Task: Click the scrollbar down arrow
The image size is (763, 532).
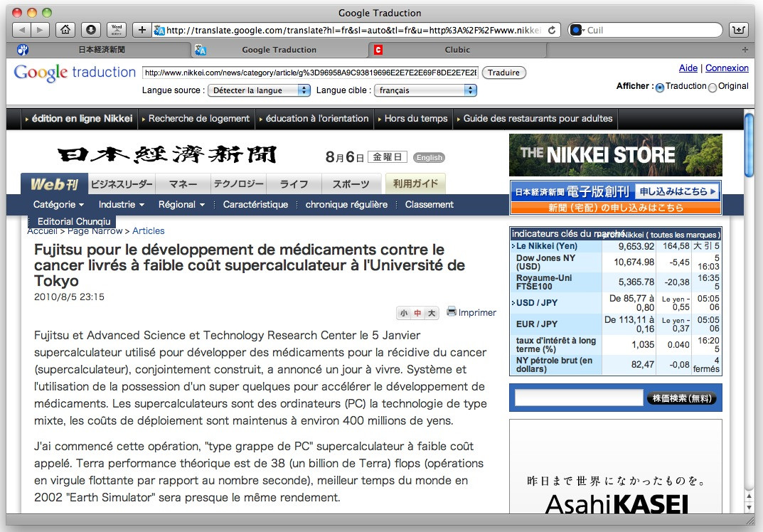Action: click(749, 508)
